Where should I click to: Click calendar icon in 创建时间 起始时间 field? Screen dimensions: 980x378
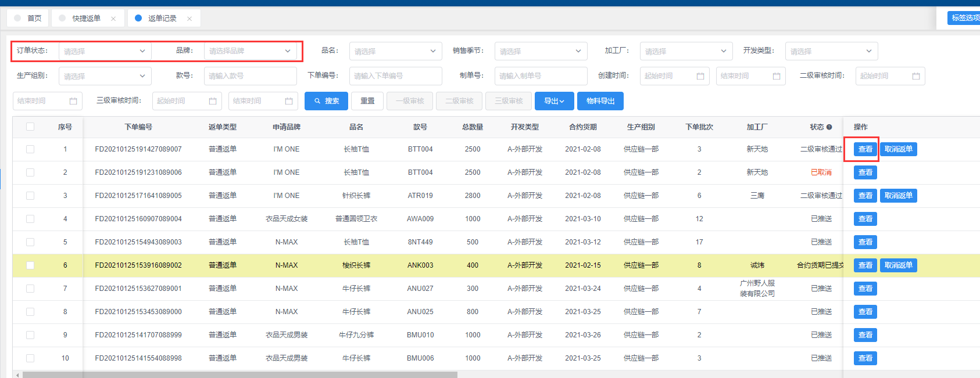(700, 76)
